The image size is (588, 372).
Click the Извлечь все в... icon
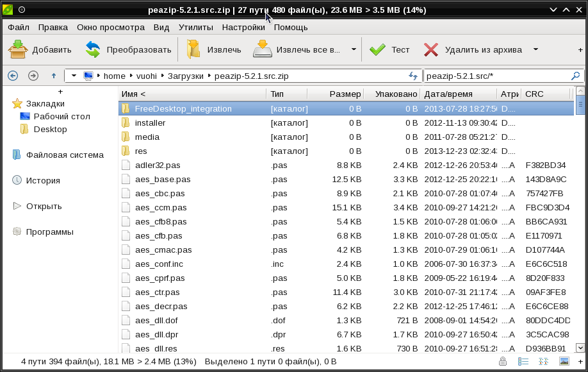(x=262, y=49)
